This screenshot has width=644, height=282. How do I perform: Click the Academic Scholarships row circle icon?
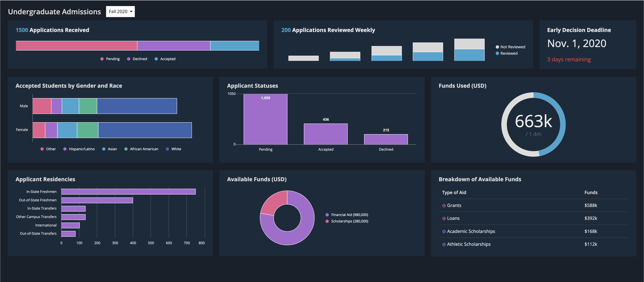tap(444, 232)
